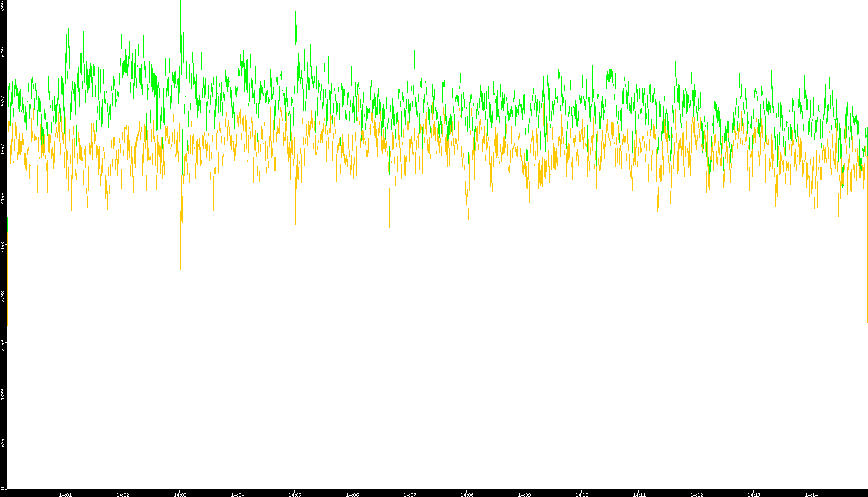
Task: Click the short green segment at right edge
Action: click(867, 316)
